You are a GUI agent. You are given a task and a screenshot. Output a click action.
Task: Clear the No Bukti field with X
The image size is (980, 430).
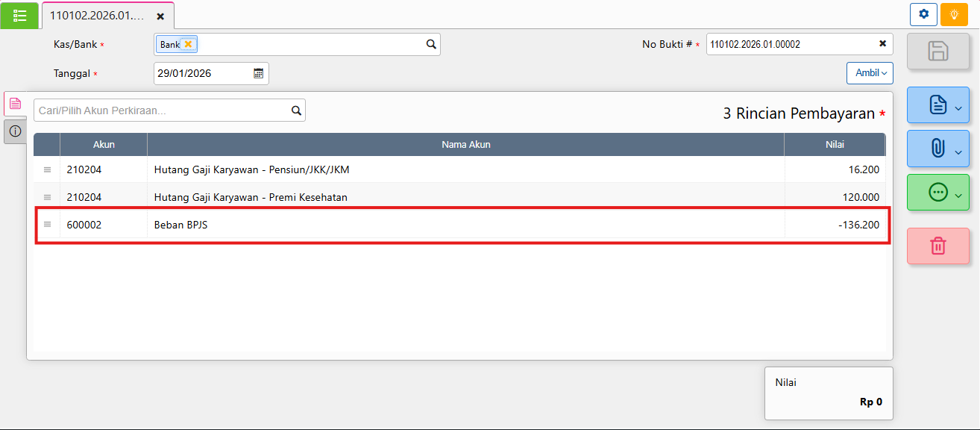(883, 44)
